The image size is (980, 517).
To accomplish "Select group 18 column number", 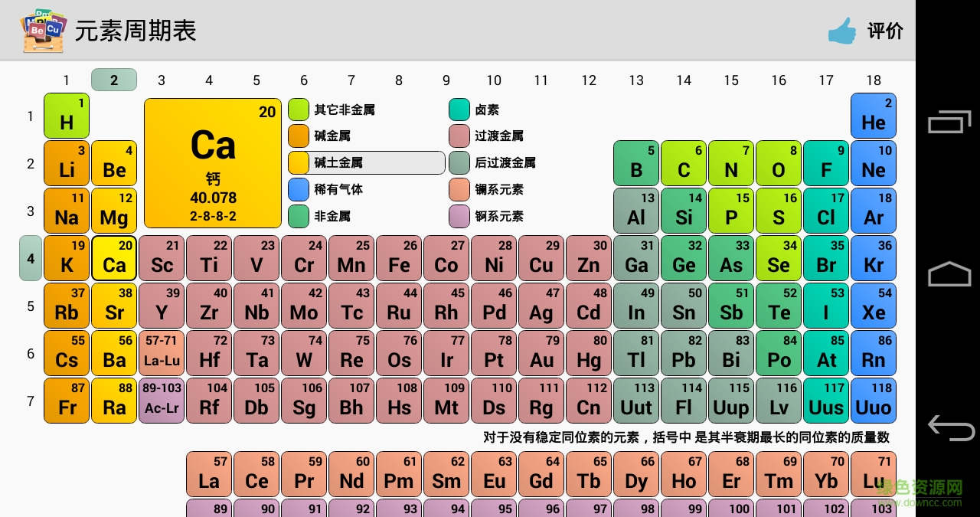I will (874, 80).
